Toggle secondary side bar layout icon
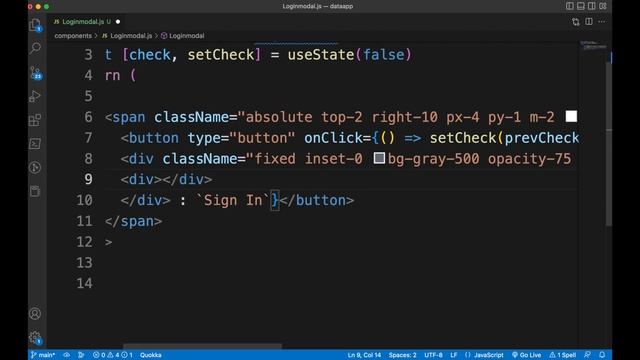This screenshot has height=360, width=640. pos(591,6)
